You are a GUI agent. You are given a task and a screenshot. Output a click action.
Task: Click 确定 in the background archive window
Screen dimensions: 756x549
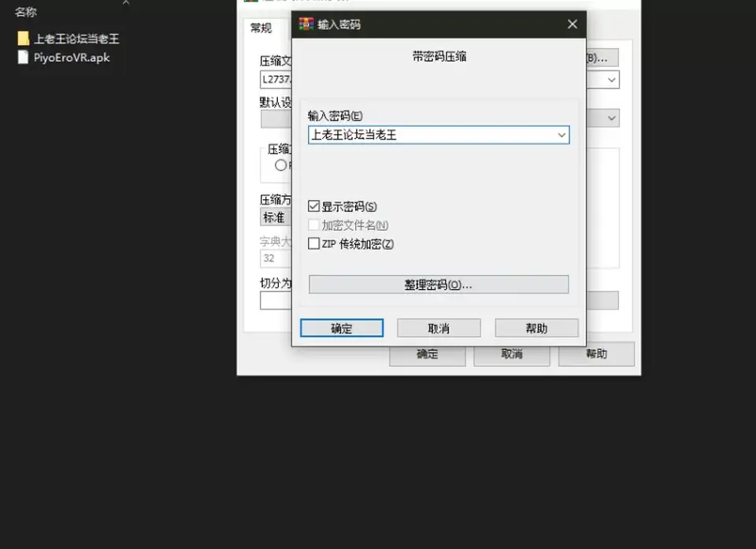[x=428, y=354]
